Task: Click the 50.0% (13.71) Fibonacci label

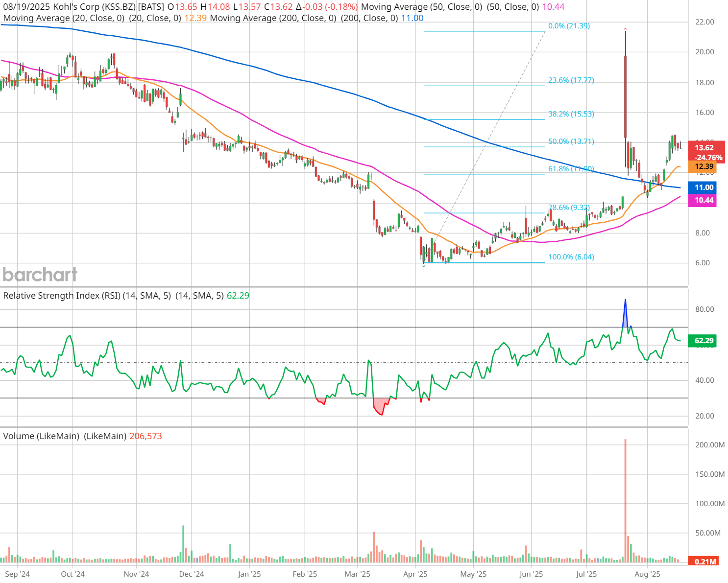Action: click(x=571, y=141)
